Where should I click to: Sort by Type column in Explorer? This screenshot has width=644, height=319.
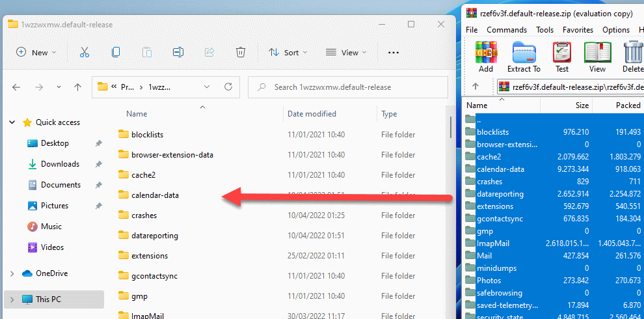[389, 114]
